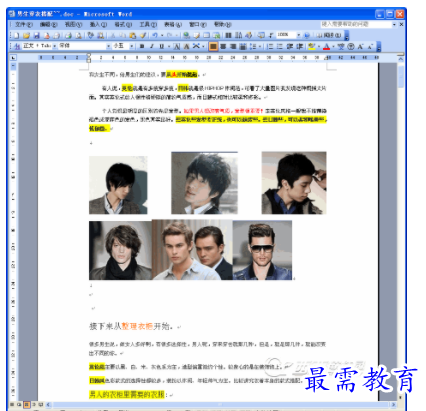Open the 插入 (Insert) menu
Image resolution: width=426 pixels, height=411 pixels.
[x=98, y=24]
